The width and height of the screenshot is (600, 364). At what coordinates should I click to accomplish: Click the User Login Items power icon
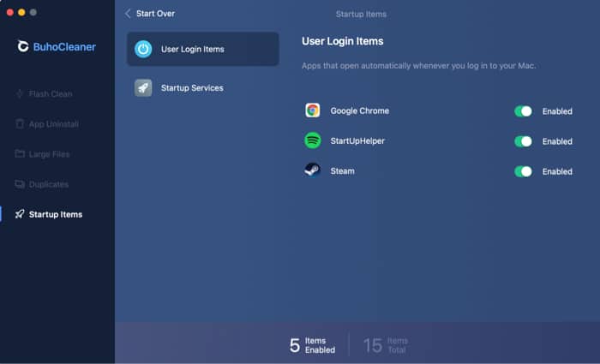coord(143,49)
